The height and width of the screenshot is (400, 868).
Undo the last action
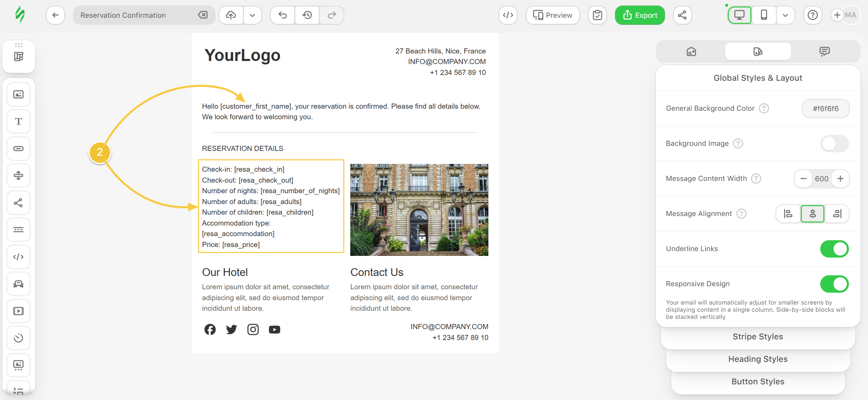pos(283,15)
